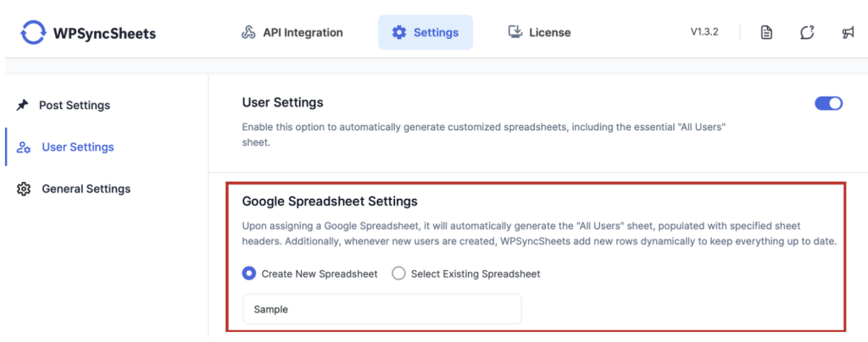Open Post Settings in the sidebar
Viewport: 868px width, 342px height.
click(63, 105)
